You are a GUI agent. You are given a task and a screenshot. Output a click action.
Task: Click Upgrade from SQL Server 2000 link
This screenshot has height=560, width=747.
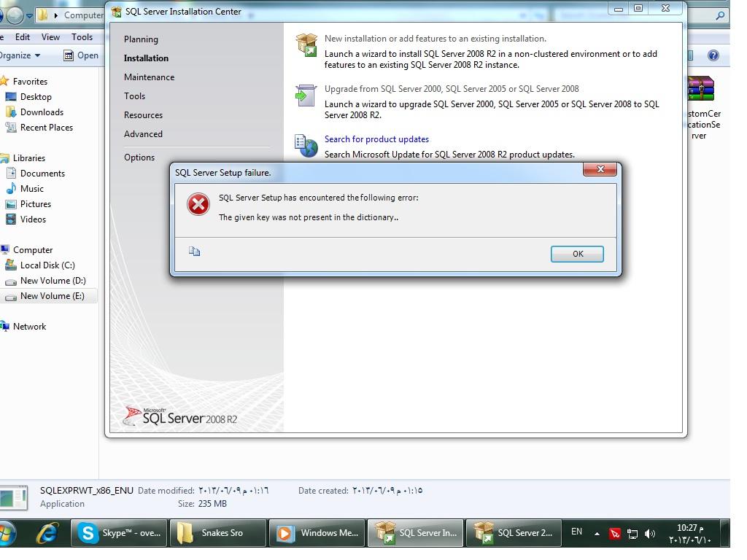click(x=452, y=88)
